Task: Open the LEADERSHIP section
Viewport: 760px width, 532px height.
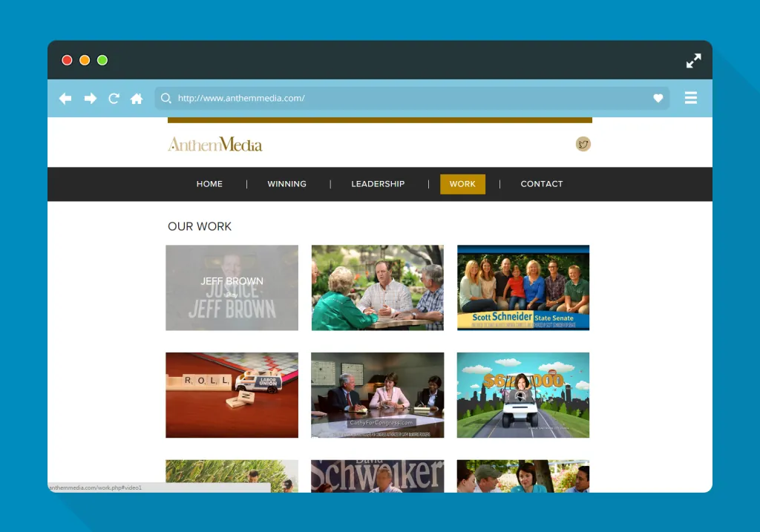Action: pyautogui.click(x=378, y=184)
